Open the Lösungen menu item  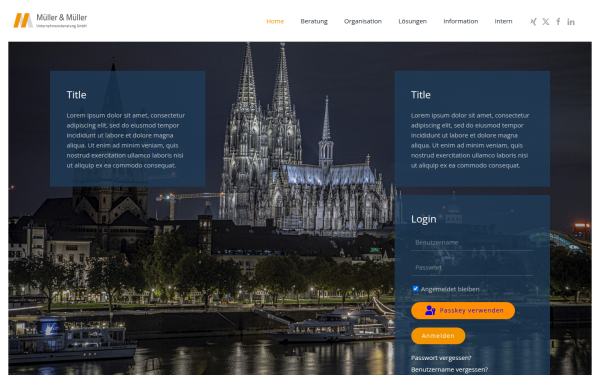[x=412, y=21]
